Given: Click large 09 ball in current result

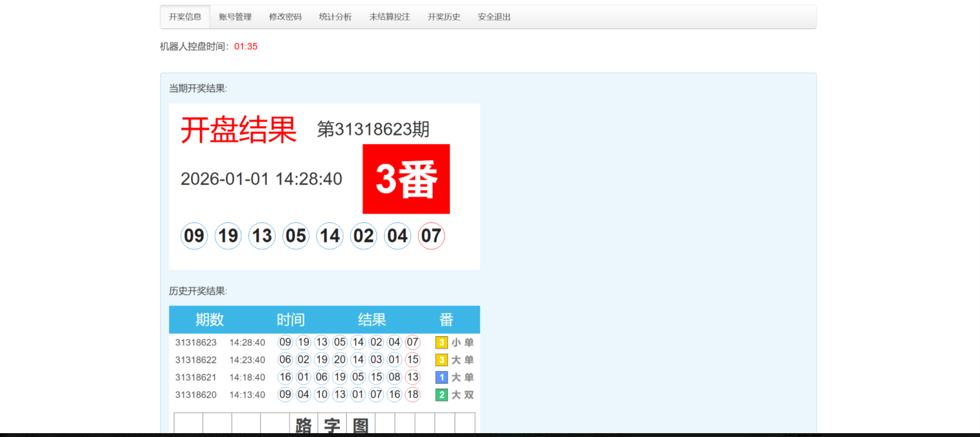Looking at the screenshot, I should coord(194,236).
